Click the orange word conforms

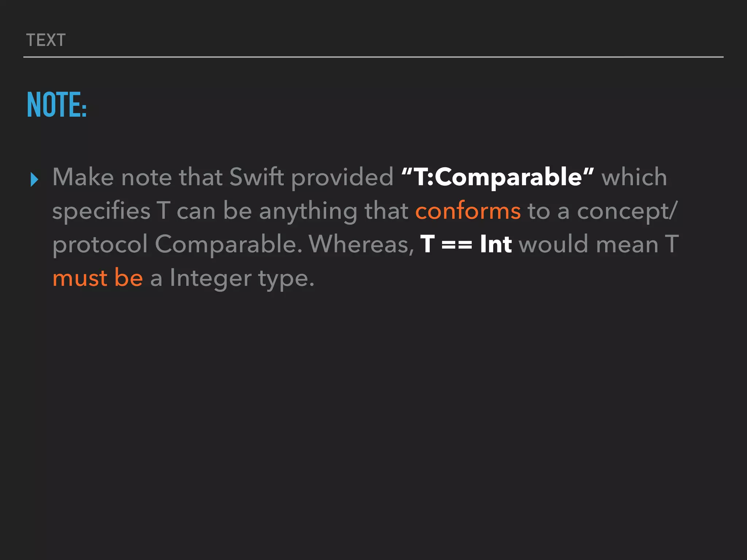tap(468, 211)
